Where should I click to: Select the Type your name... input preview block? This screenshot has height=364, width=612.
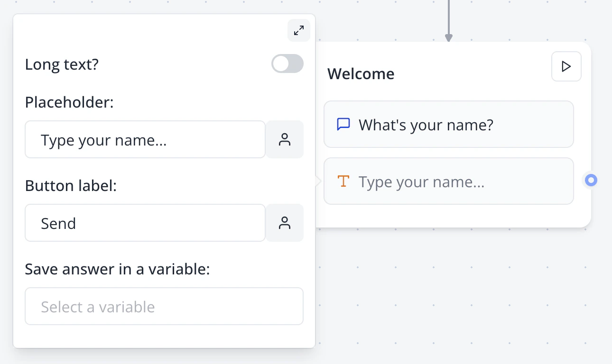pos(449,181)
